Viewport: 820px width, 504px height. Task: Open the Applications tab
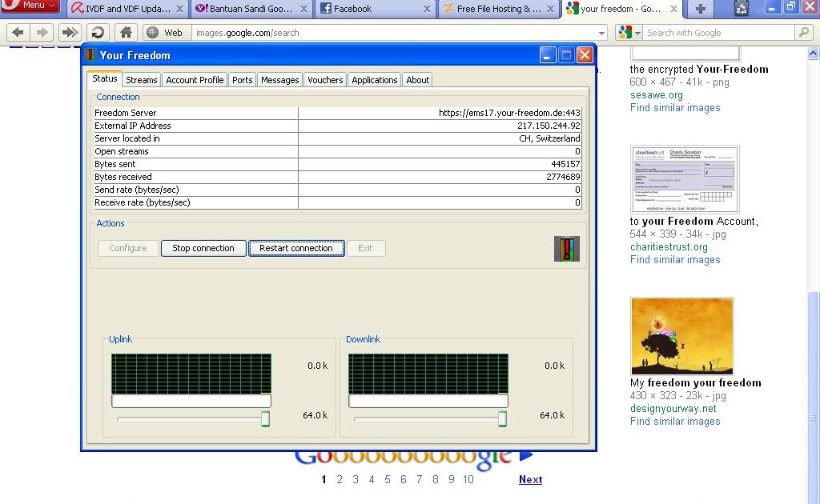click(x=375, y=80)
